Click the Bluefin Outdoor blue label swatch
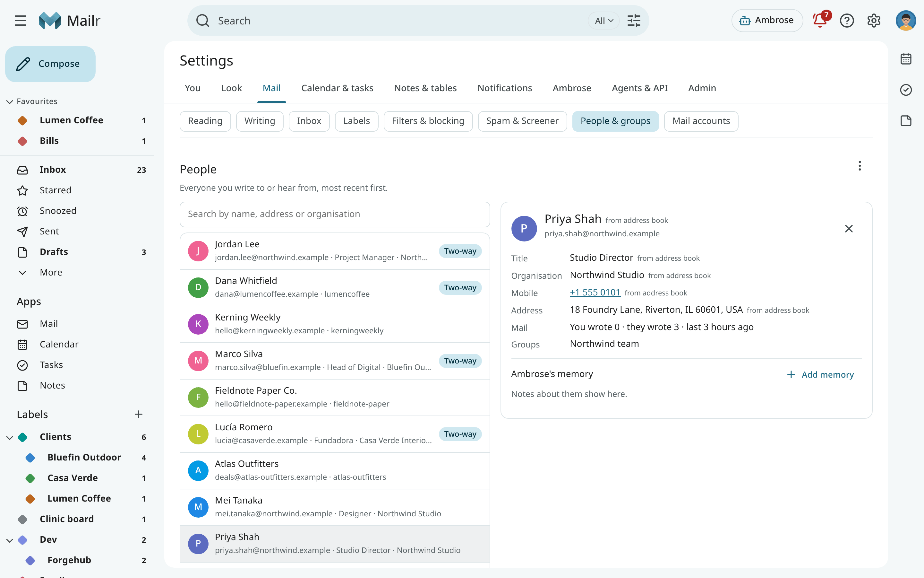This screenshot has width=924, height=578. coord(30,458)
